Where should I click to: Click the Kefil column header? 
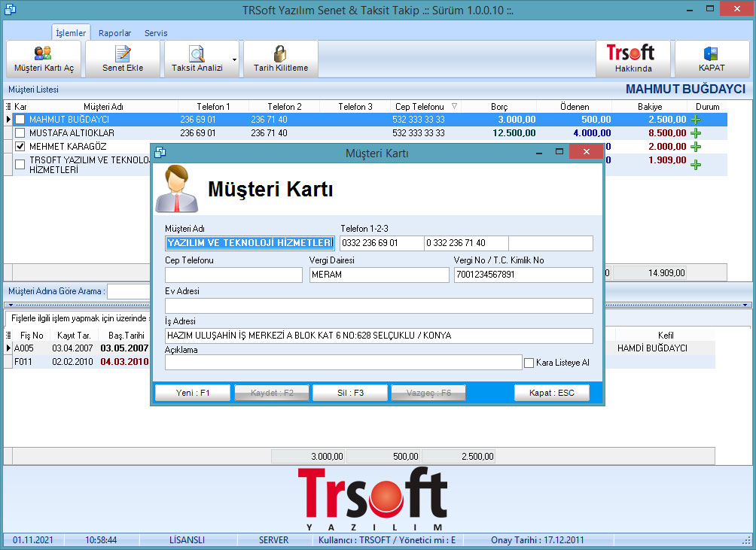(x=666, y=336)
